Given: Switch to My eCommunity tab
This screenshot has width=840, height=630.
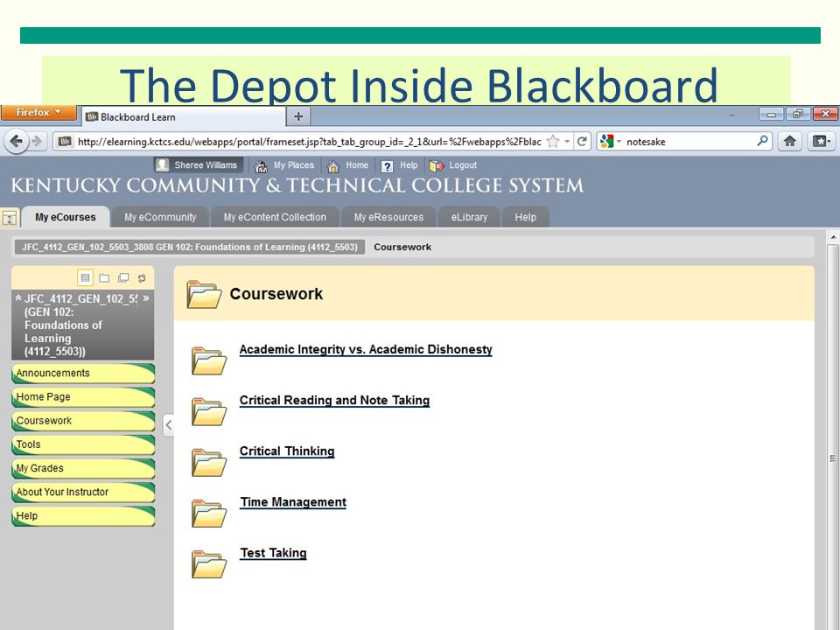Looking at the screenshot, I should (x=160, y=217).
